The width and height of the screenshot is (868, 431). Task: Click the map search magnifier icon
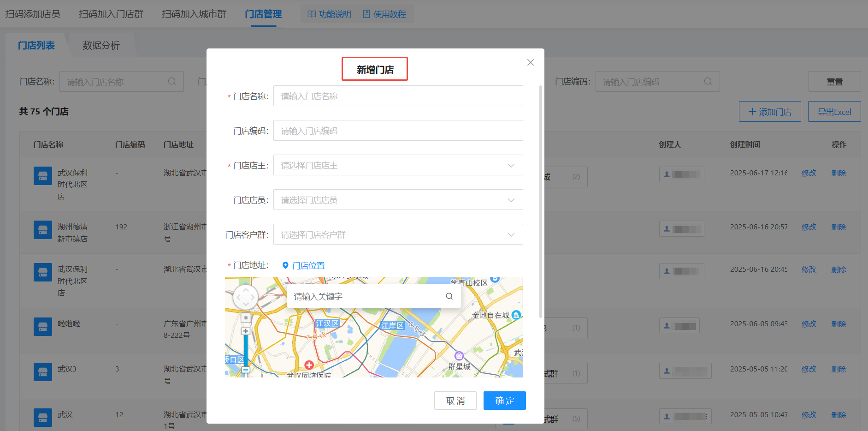449,296
